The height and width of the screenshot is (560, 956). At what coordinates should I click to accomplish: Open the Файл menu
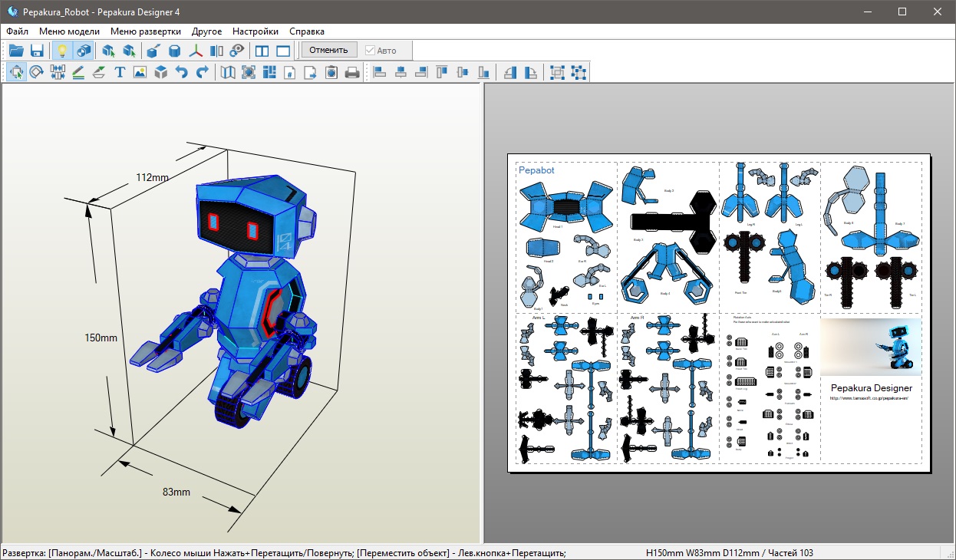[17, 31]
